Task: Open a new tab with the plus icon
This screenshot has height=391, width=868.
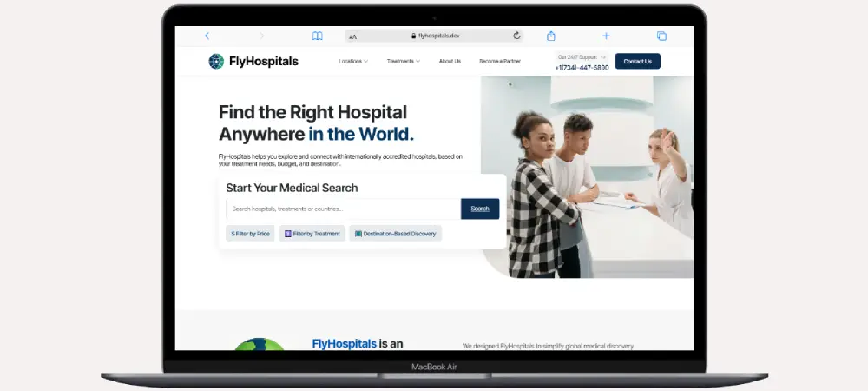Action: (x=606, y=36)
